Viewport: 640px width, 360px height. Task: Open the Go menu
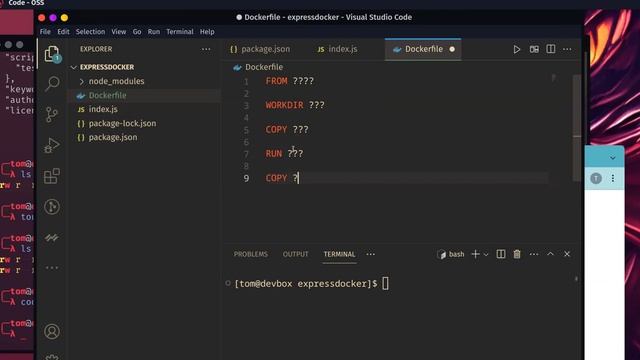[137, 32]
